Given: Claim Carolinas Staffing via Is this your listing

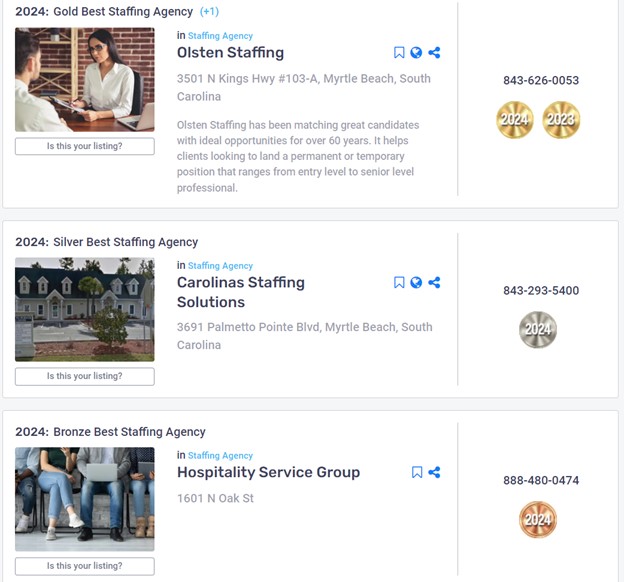Looking at the screenshot, I should tap(85, 376).
